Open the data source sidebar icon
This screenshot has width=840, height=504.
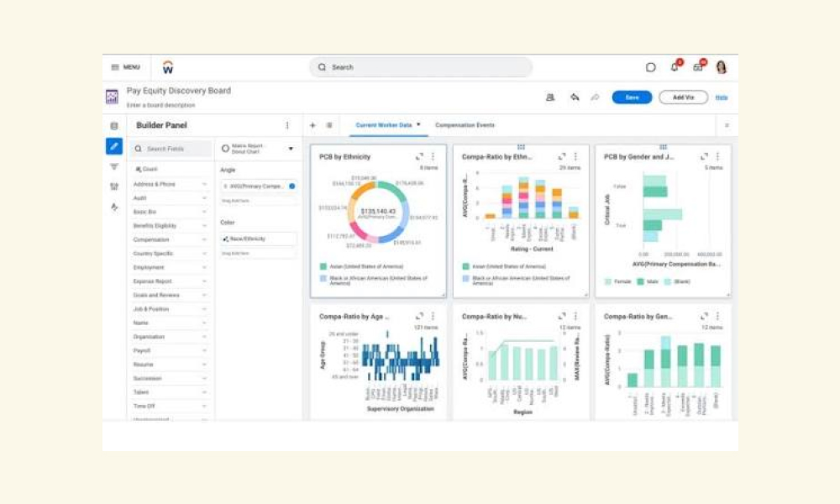pos(114,126)
